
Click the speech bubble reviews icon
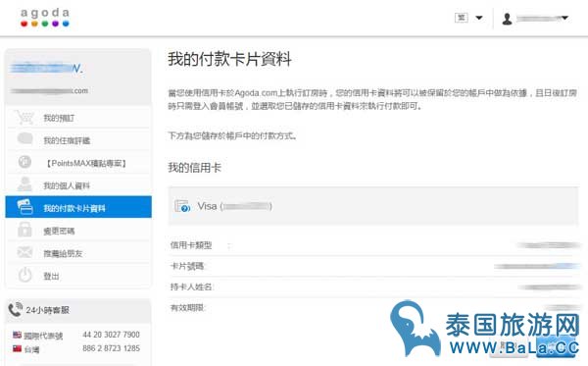click(x=24, y=138)
